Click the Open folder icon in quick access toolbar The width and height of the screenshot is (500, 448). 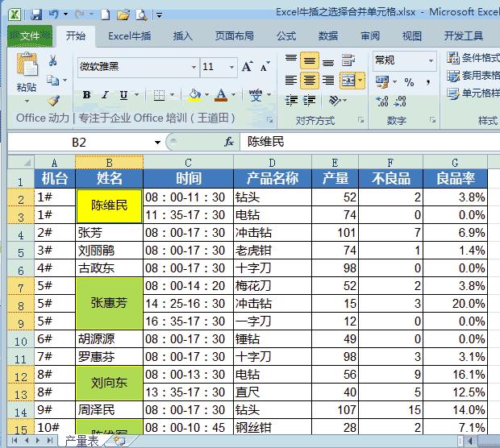click(123, 15)
